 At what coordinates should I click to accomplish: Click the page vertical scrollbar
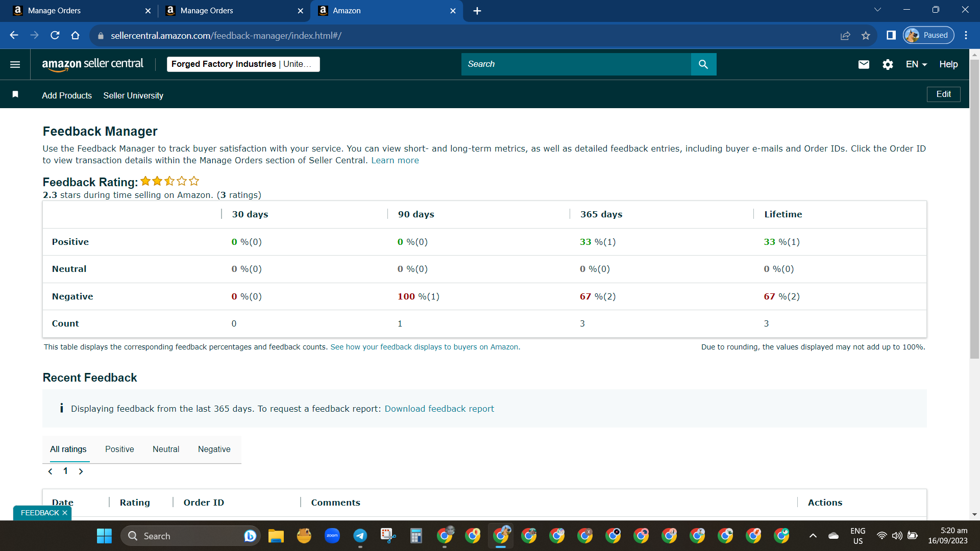point(974,209)
